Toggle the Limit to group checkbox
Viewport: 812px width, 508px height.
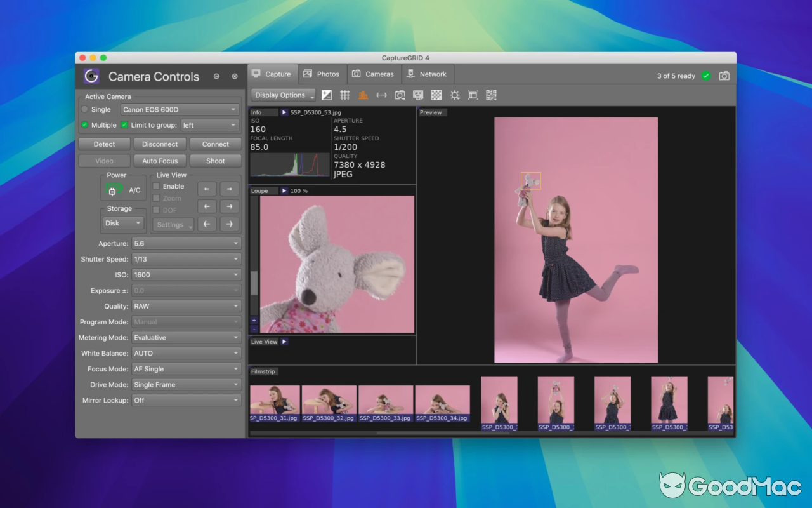click(x=124, y=124)
